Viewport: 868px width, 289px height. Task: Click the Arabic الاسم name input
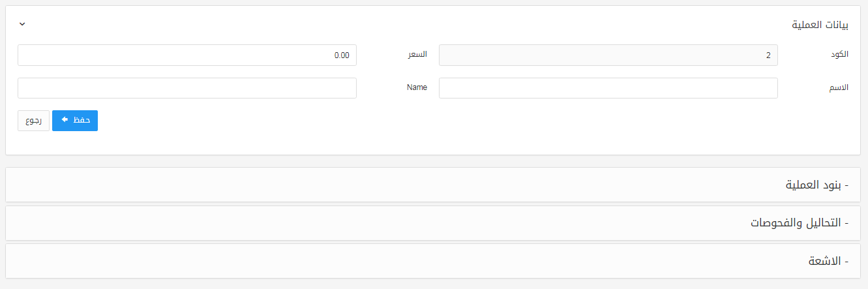[608, 88]
